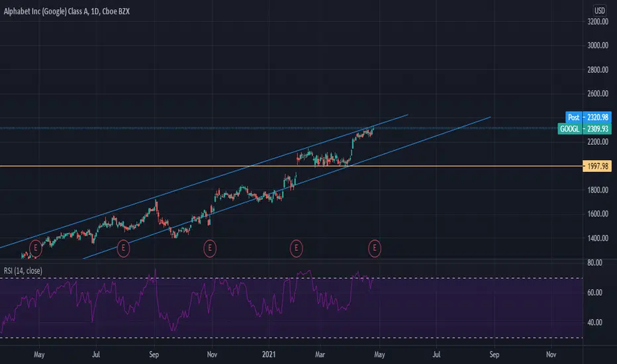Click the May 2021 label after Mar
Screen dimensions: 617x364
[379, 355]
